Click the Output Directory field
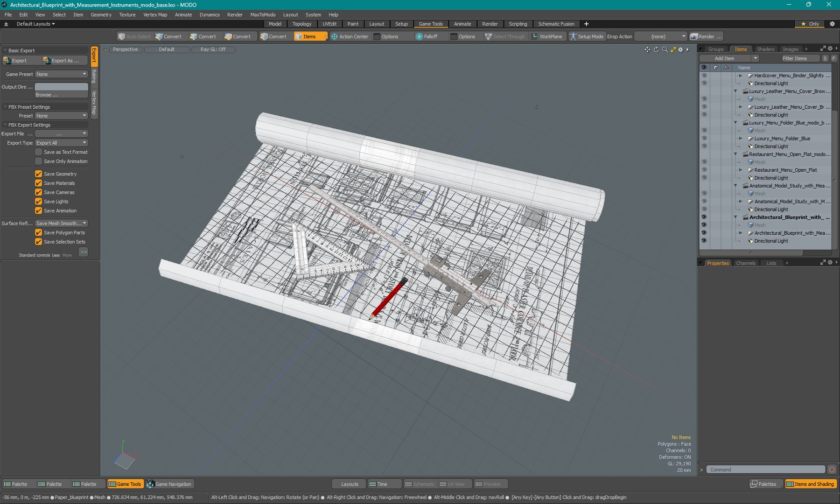 pos(61,87)
